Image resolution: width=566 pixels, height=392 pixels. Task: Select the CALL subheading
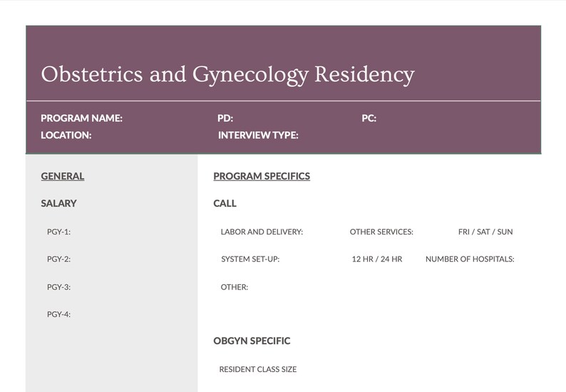click(225, 203)
